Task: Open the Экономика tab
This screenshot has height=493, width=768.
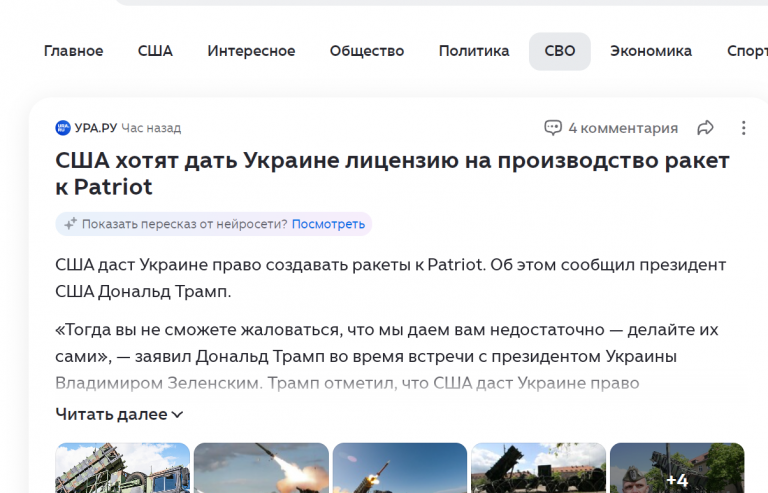Action: [650, 51]
